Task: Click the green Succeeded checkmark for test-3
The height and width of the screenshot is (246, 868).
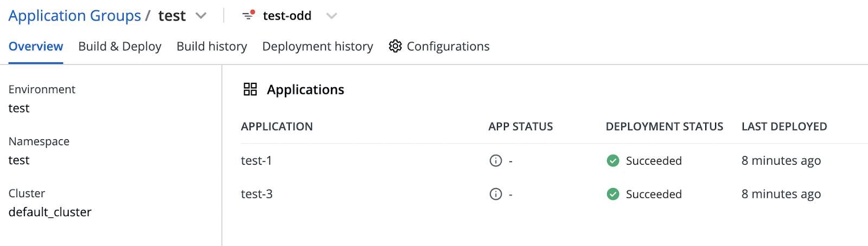Action: click(x=613, y=194)
